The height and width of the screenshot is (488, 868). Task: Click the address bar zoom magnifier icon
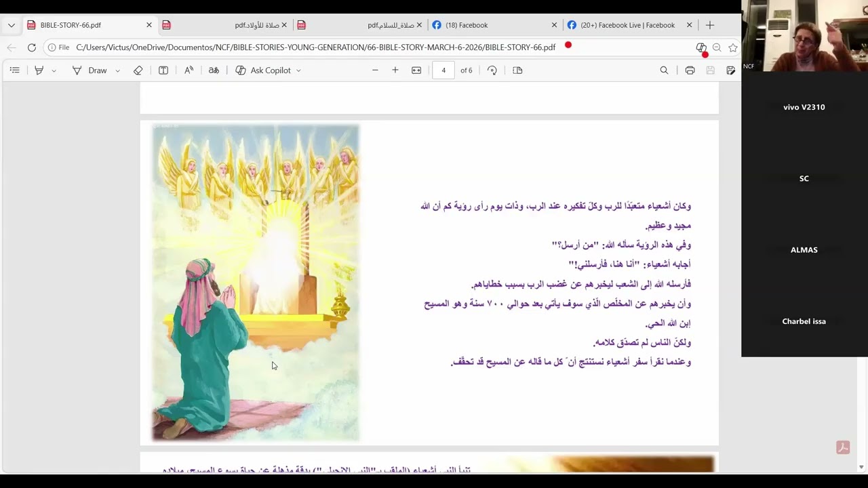tap(717, 47)
